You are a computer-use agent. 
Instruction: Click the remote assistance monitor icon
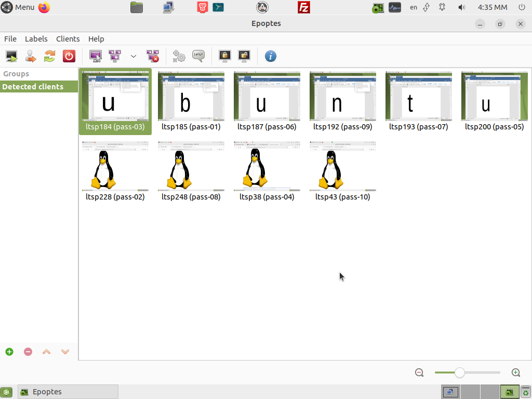pos(96,56)
